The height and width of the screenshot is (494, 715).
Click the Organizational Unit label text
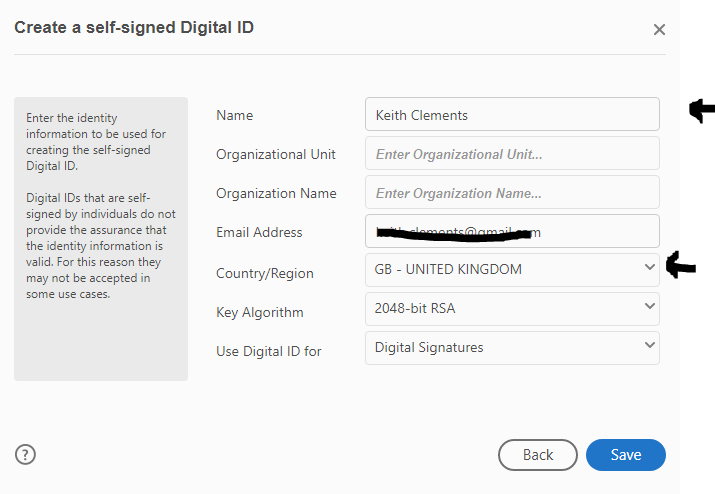276,155
